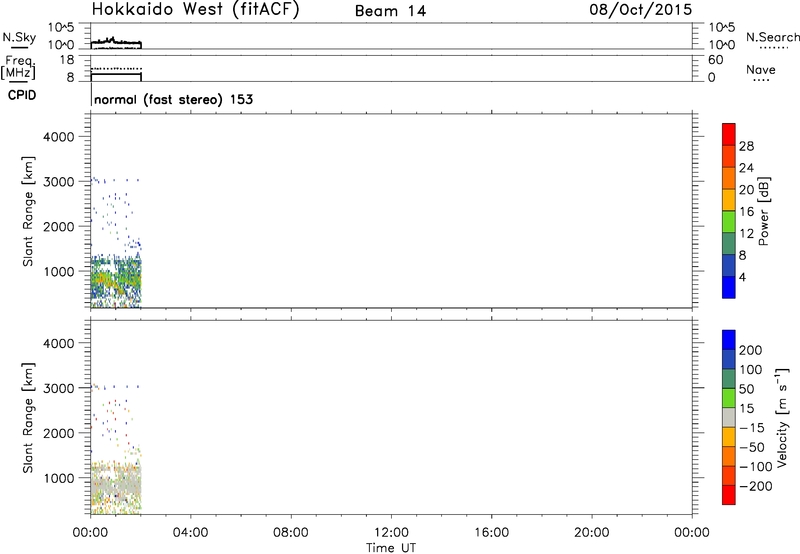The image size is (800, 554).
Task: Click the 'Nave' legend label
Action: 760,69
